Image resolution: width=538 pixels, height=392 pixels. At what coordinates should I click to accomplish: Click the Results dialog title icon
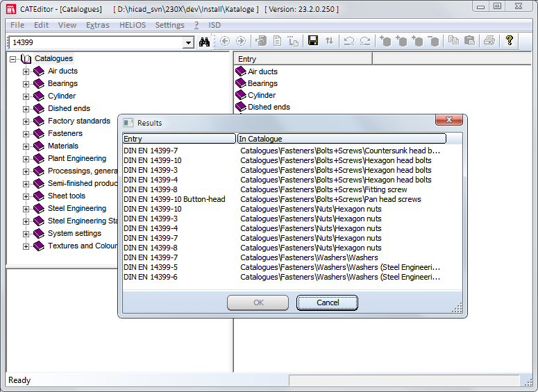click(x=128, y=123)
